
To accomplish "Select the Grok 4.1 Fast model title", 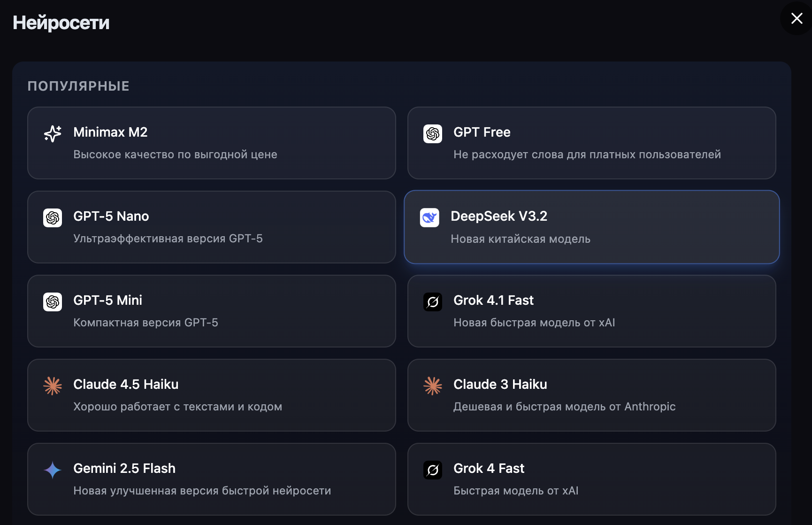I will 493,301.
